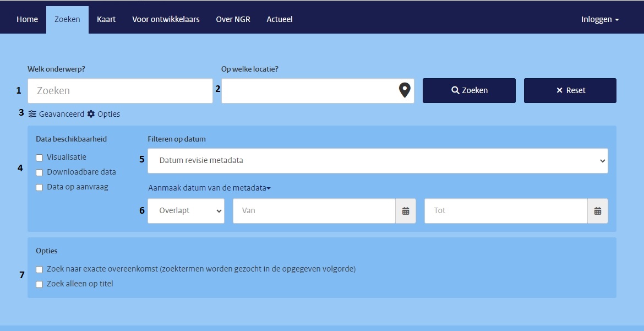Image resolution: width=644 pixels, height=331 pixels.
Task: Expand the Overlapt dropdown
Action: tap(186, 211)
